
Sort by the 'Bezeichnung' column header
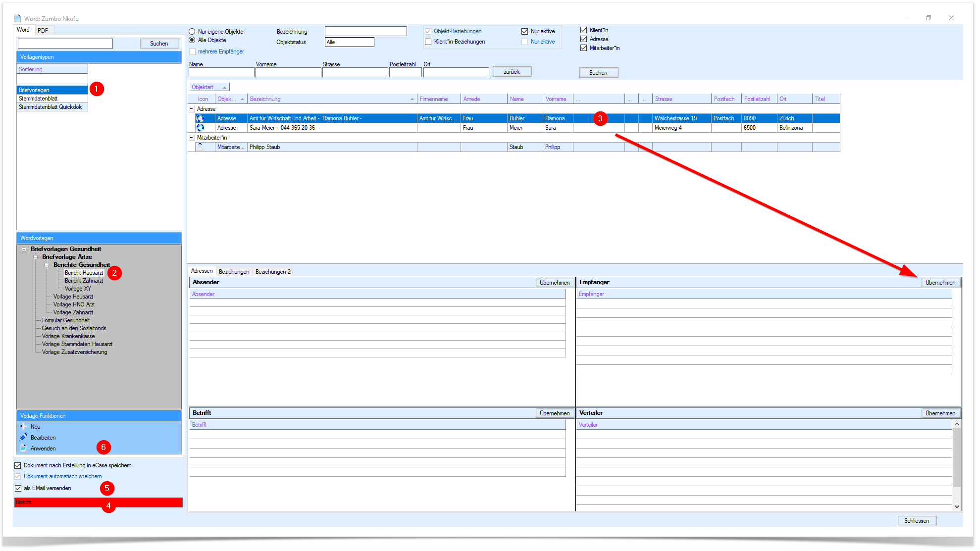[332, 99]
